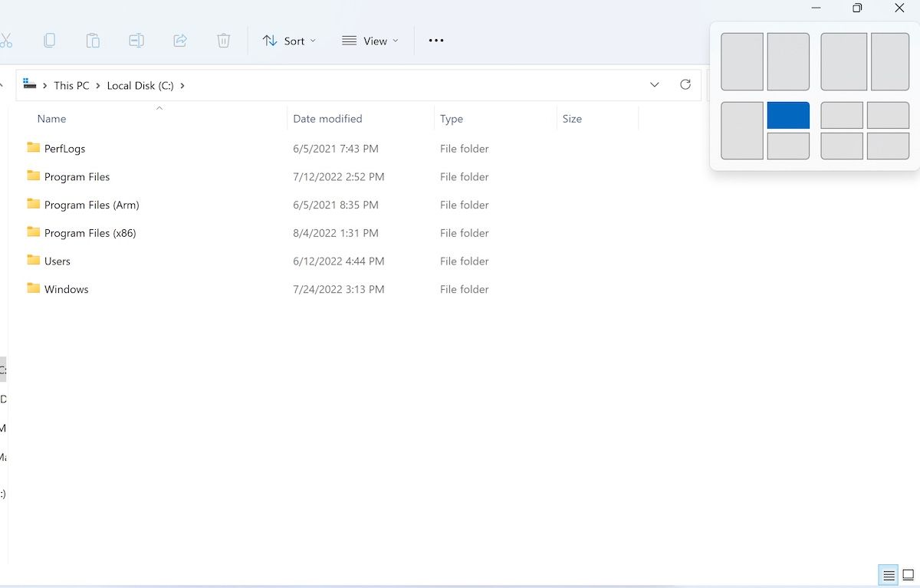The height and width of the screenshot is (588, 920).
Task: Expand the address bar history dropdown
Action: click(x=654, y=85)
